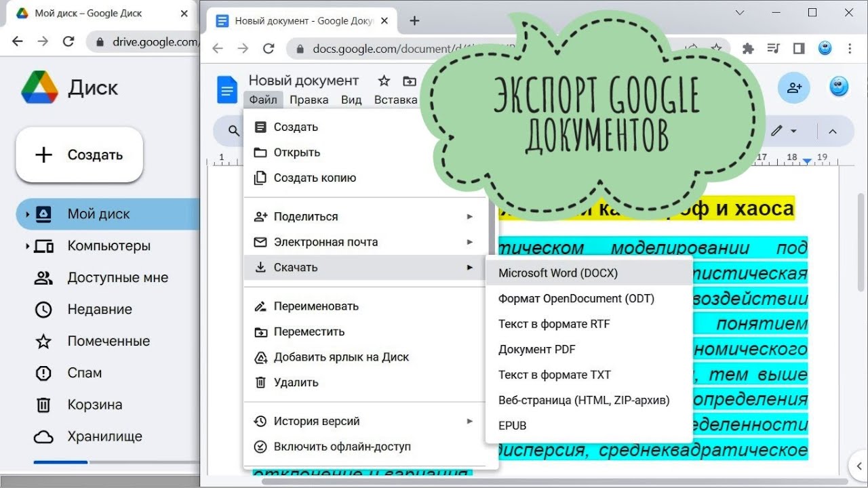
Task: Click the document title Новый документ
Action: click(x=303, y=81)
